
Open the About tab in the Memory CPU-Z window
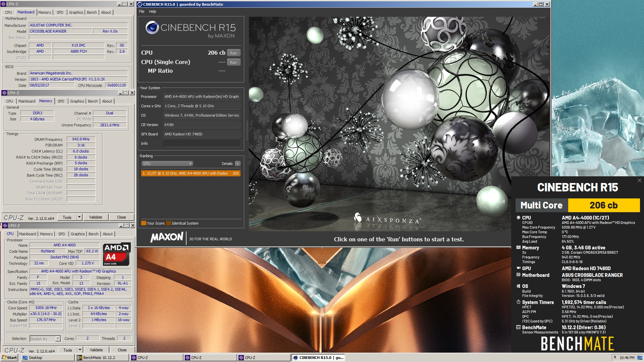(x=107, y=101)
